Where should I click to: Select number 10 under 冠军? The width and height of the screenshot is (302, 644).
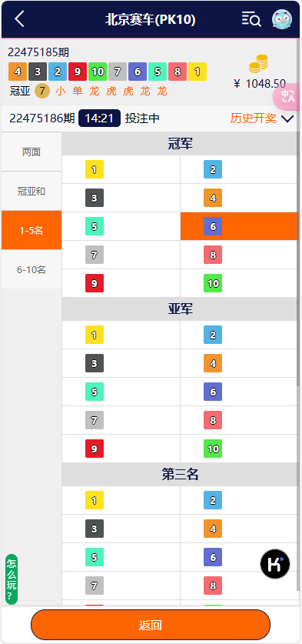tap(238, 283)
